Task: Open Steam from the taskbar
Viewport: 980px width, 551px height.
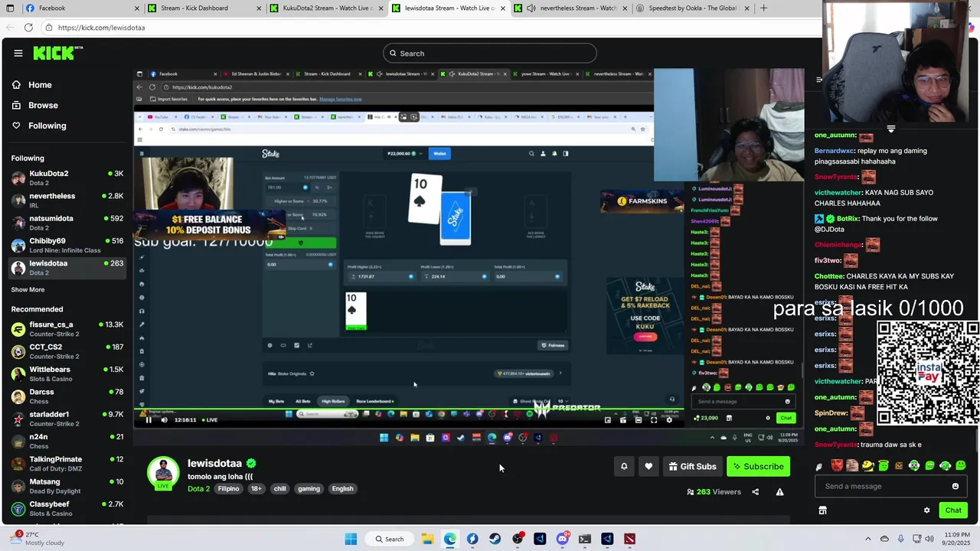Action: (495, 539)
